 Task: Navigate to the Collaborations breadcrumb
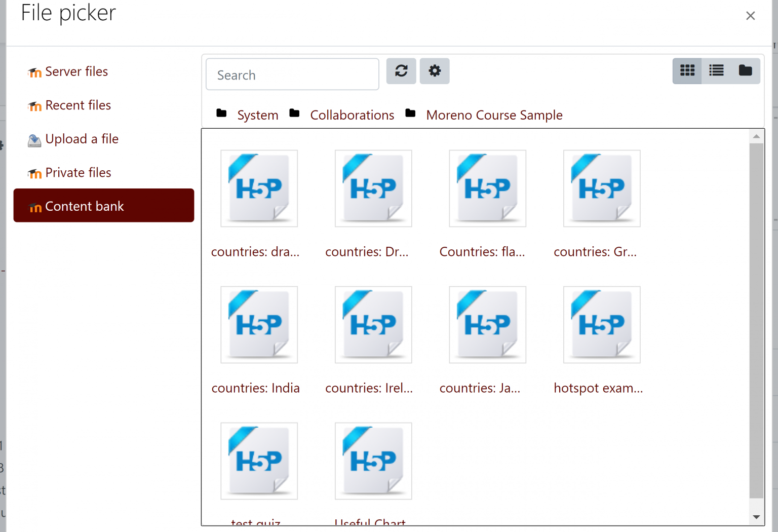click(x=352, y=115)
